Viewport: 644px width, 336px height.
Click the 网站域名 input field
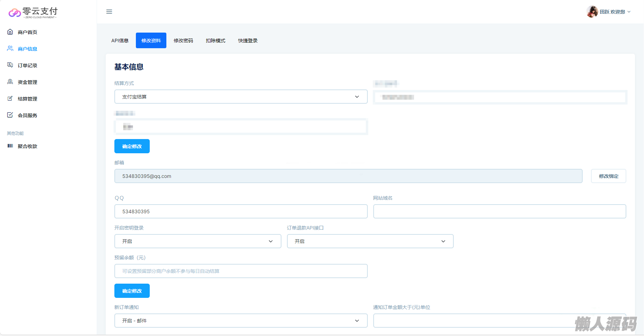(499, 212)
